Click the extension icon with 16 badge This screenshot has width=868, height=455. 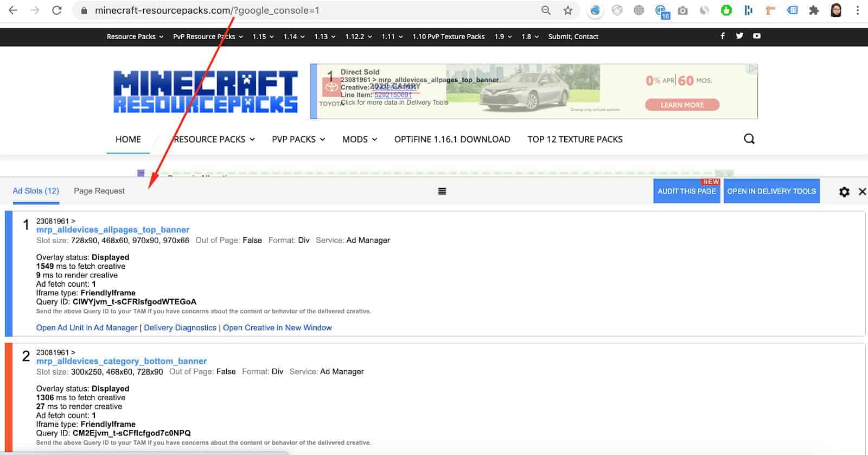click(x=661, y=11)
